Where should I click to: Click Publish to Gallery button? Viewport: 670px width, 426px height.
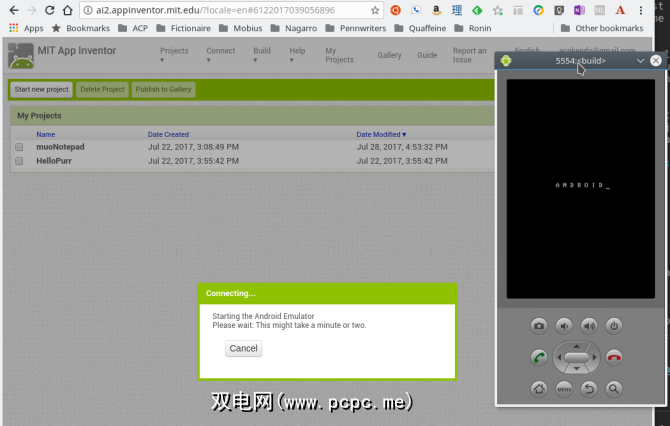pyautogui.click(x=163, y=89)
